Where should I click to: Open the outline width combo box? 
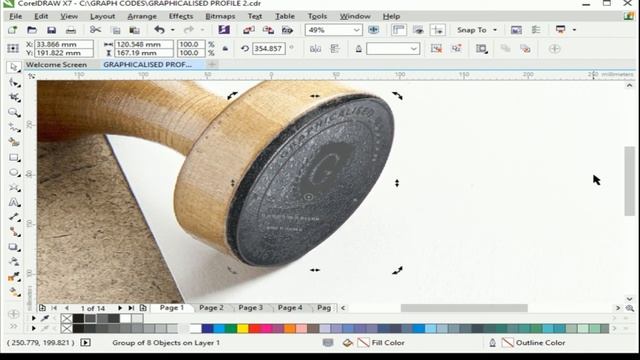[x=393, y=49]
